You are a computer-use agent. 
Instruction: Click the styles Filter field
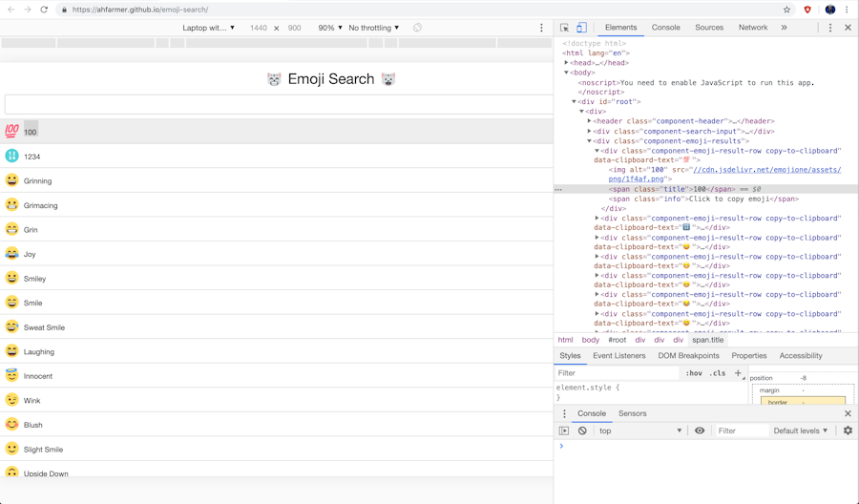618,373
